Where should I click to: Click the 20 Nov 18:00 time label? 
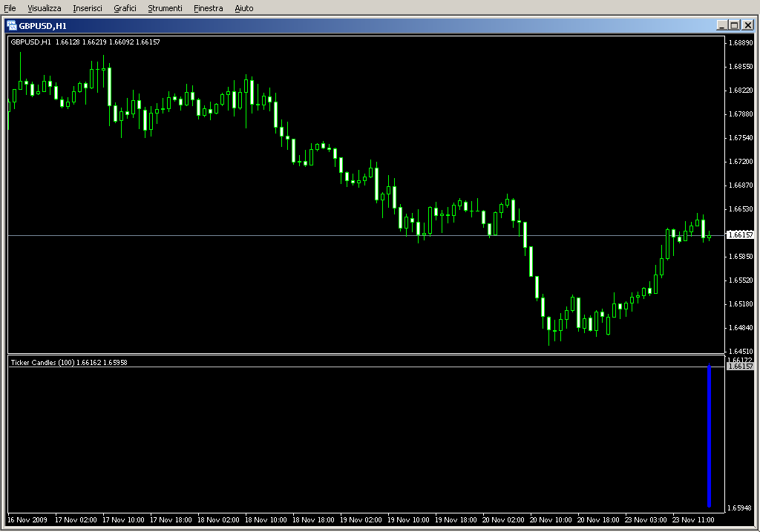(x=598, y=520)
